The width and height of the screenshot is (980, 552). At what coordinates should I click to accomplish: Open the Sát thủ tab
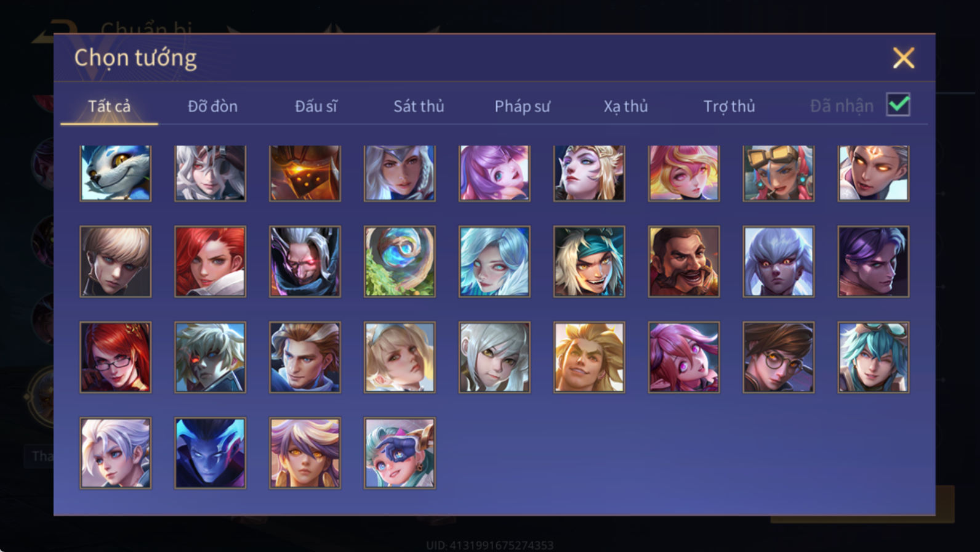coord(419,106)
